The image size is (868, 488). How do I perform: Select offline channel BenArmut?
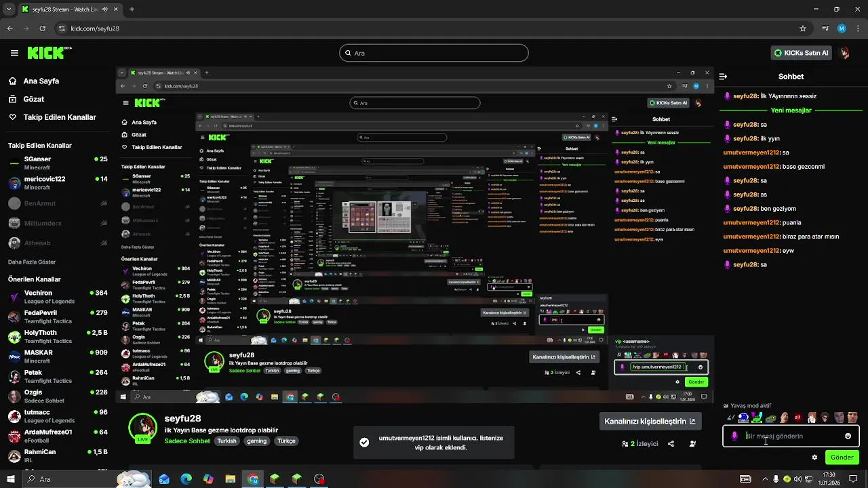[58, 203]
